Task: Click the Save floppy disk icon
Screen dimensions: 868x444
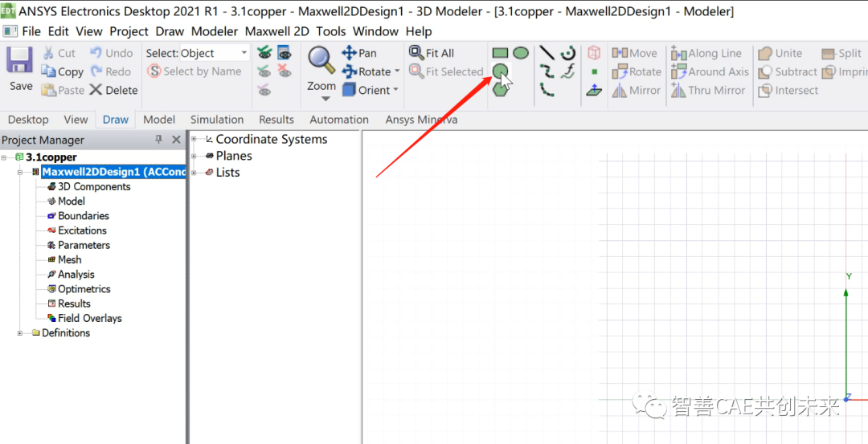Action: tap(20, 59)
